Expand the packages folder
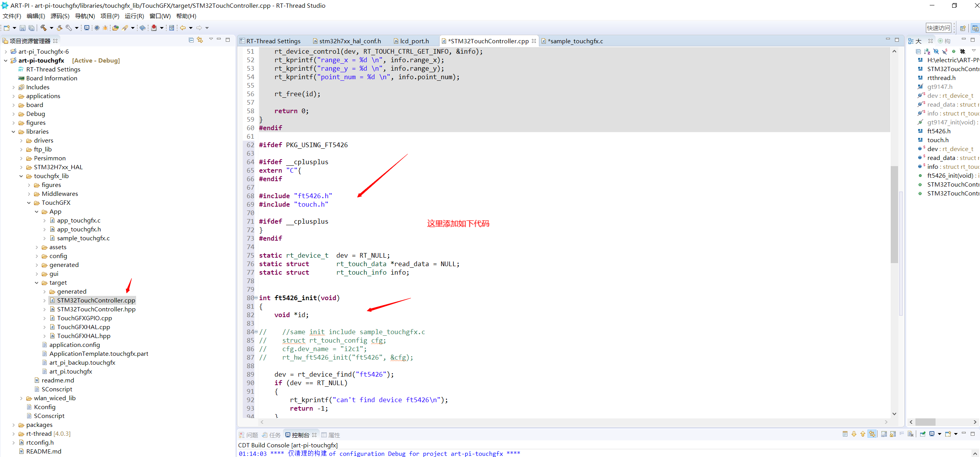Image resolution: width=980 pixels, height=457 pixels. tap(14, 425)
